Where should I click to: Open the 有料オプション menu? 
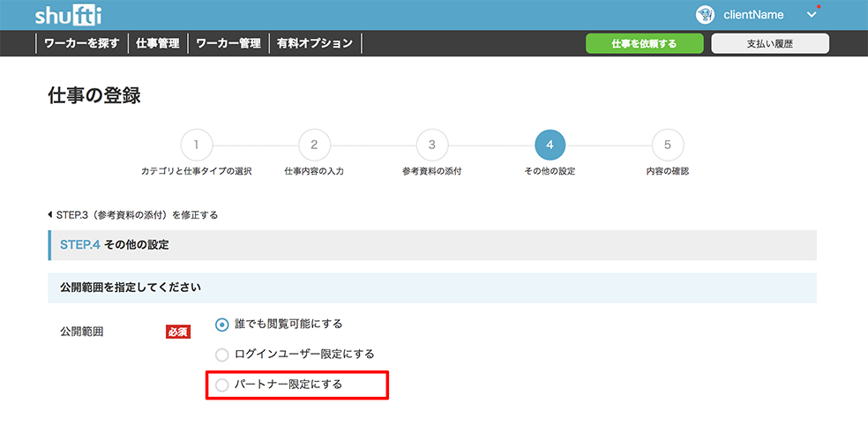(316, 44)
